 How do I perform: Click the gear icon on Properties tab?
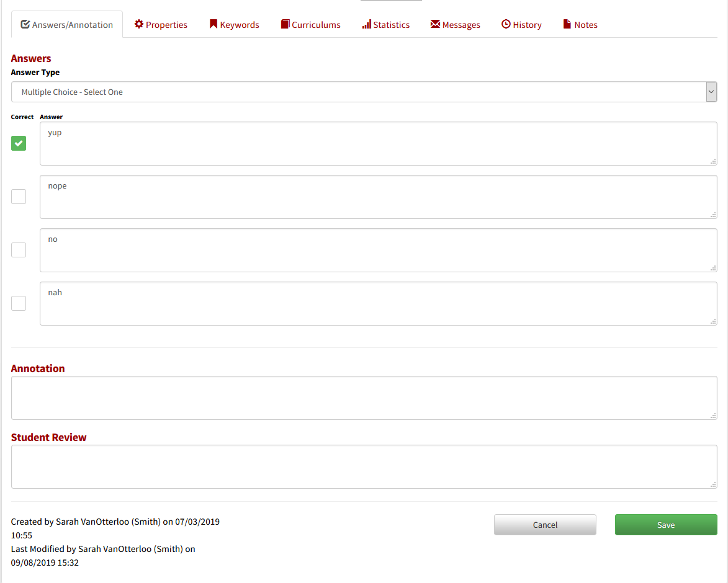(139, 24)
